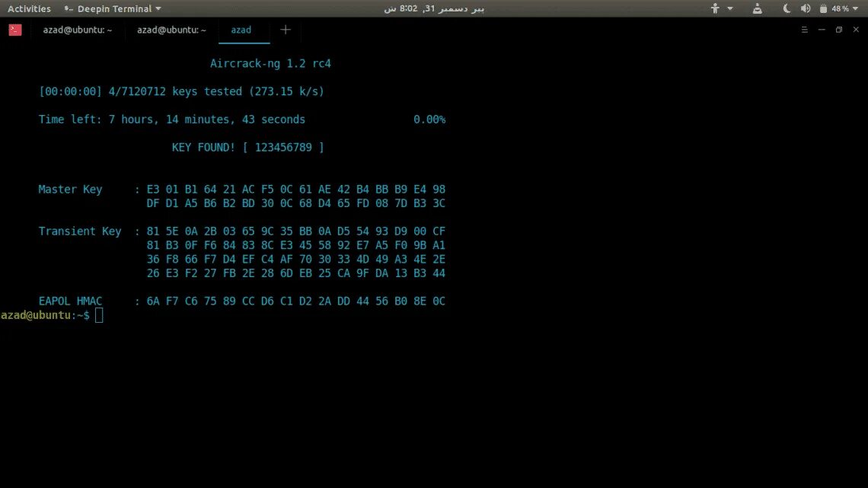Click the Master Key first hex row
Viewport: 868px width, 488px height.
pos(295,190)
